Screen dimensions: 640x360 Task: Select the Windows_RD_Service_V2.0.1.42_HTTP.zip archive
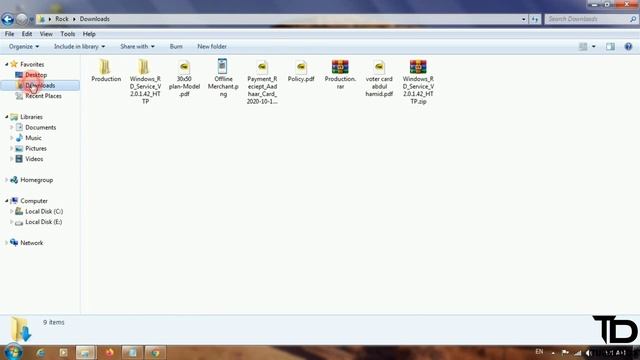418,81
